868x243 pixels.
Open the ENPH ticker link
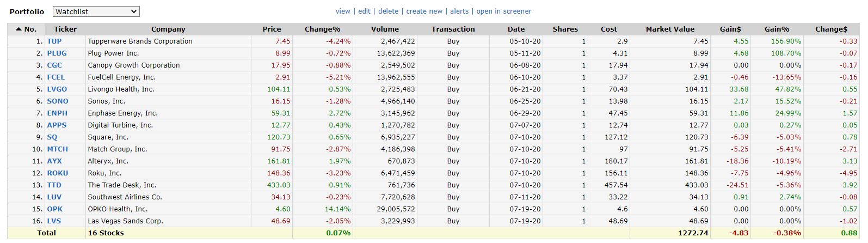tap(57, 113)
